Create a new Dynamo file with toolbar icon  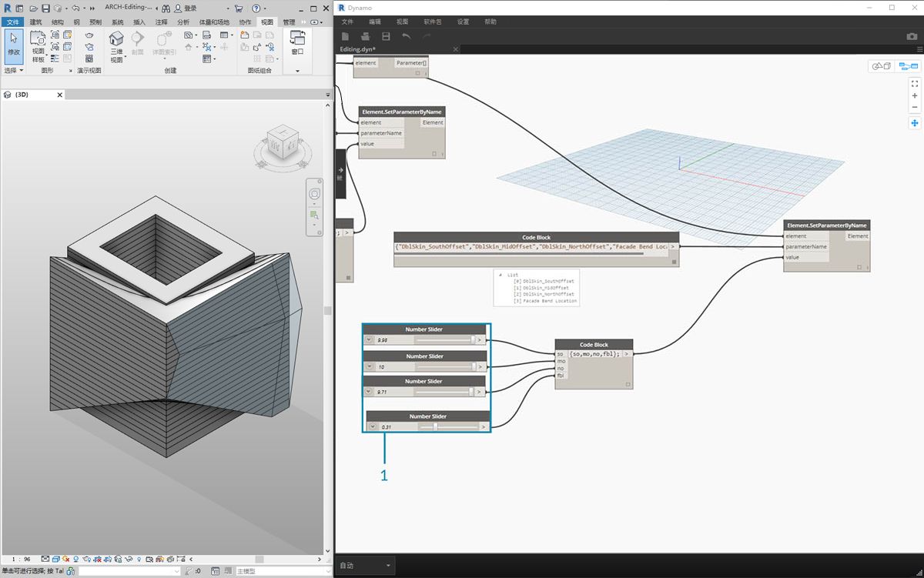[346, 36]
